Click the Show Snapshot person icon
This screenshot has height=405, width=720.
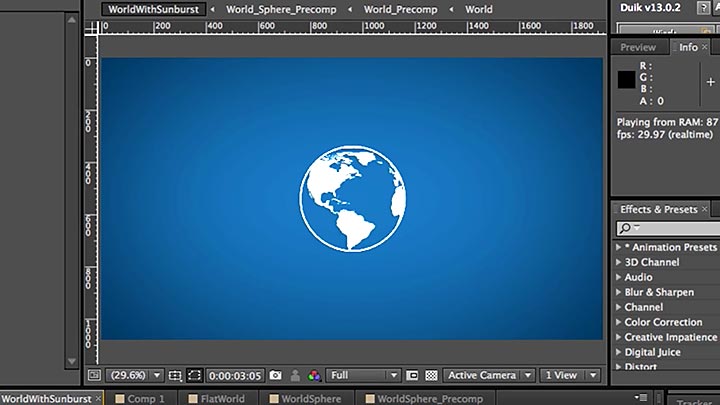coord(295,376)
